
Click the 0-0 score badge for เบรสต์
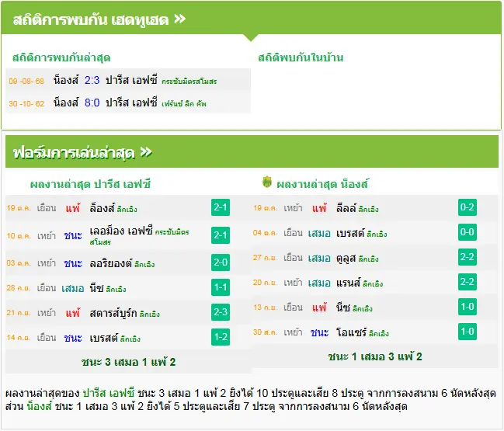[x=468, y=232]
